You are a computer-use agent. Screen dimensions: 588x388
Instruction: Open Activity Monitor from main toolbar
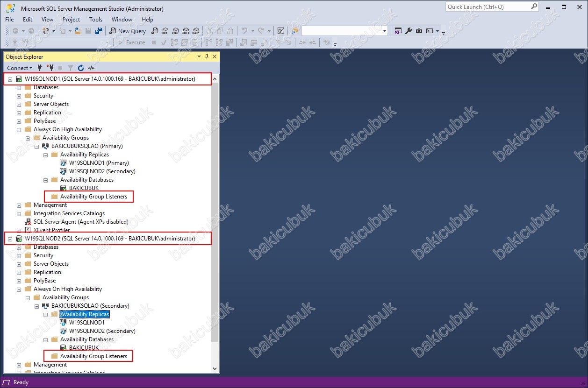[x=280, y=31]
